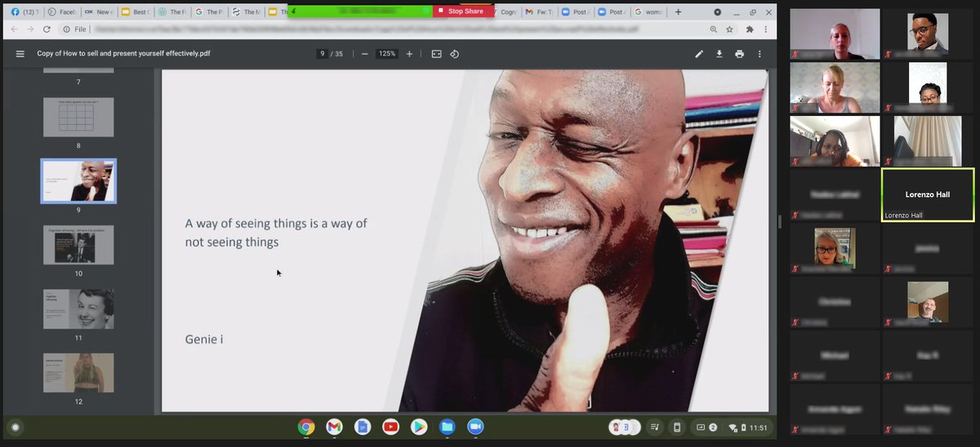Print the PDF document
This screenshot has height=447, width=980.
click(739, 54)
